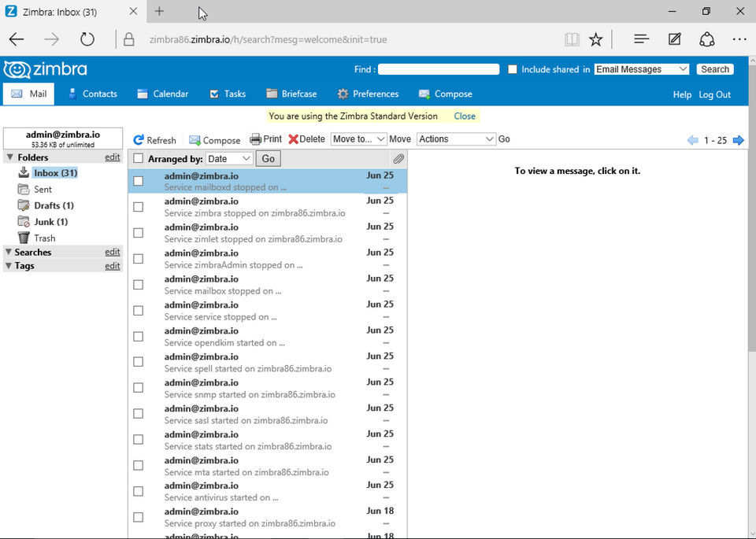Click the Close link in version banner

click(x=465, y=116)
